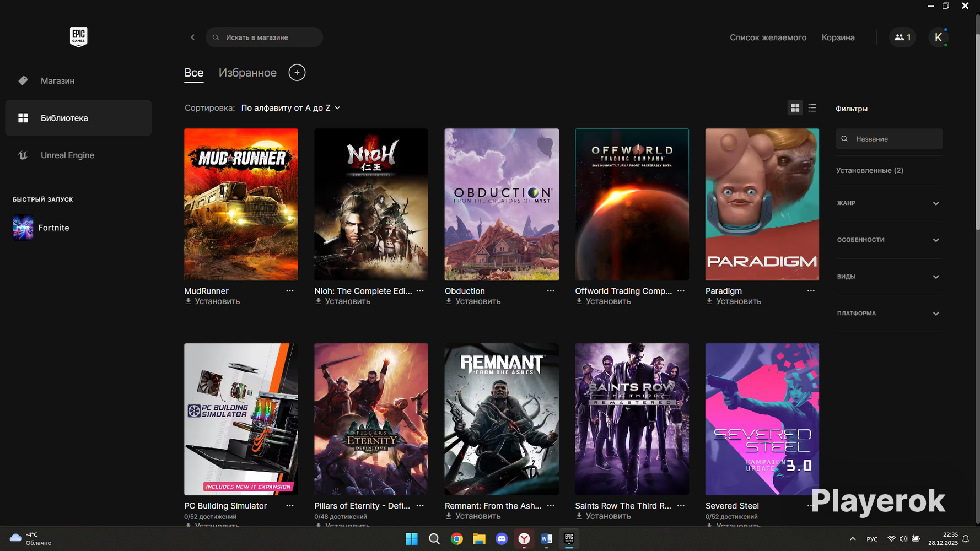Open MudRunner cover thumbnail
The height and width of the screenshot is (551, 980).
pos(241,204)
